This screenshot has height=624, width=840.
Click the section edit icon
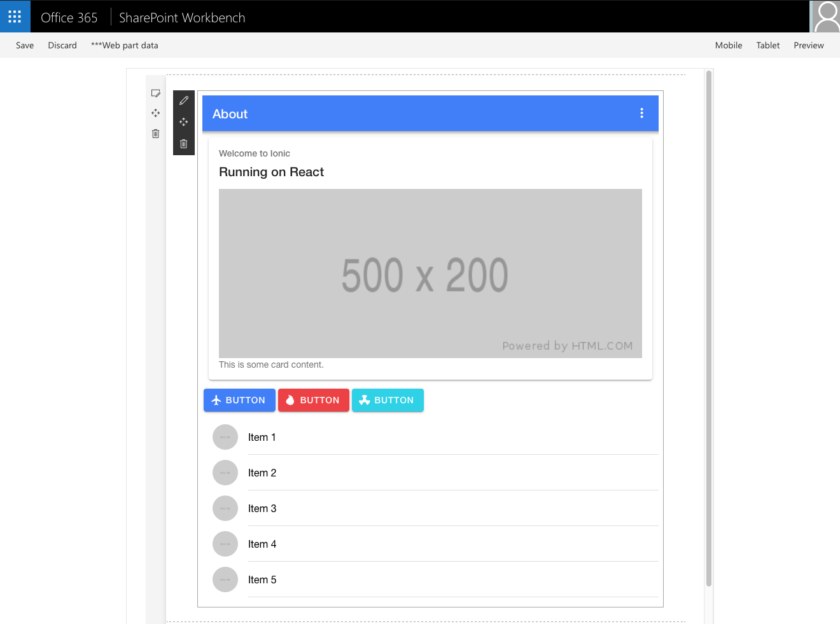tap(156, 94)
